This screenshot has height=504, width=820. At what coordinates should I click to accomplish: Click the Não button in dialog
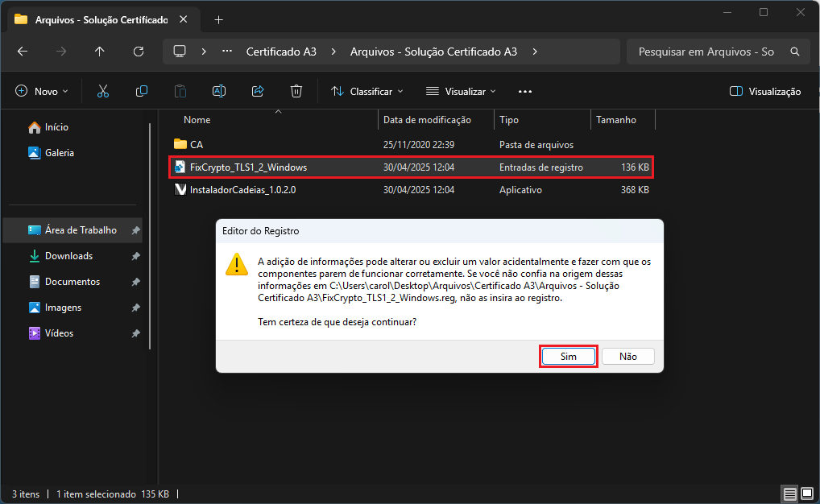point(627,357)
